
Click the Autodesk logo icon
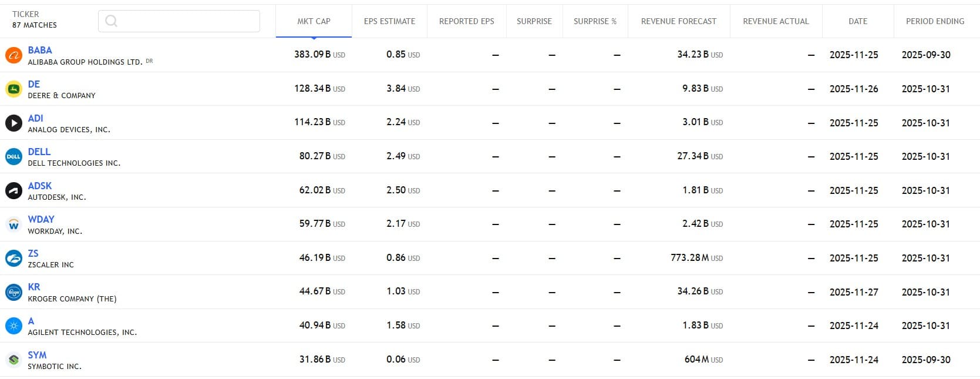(14, 190)
